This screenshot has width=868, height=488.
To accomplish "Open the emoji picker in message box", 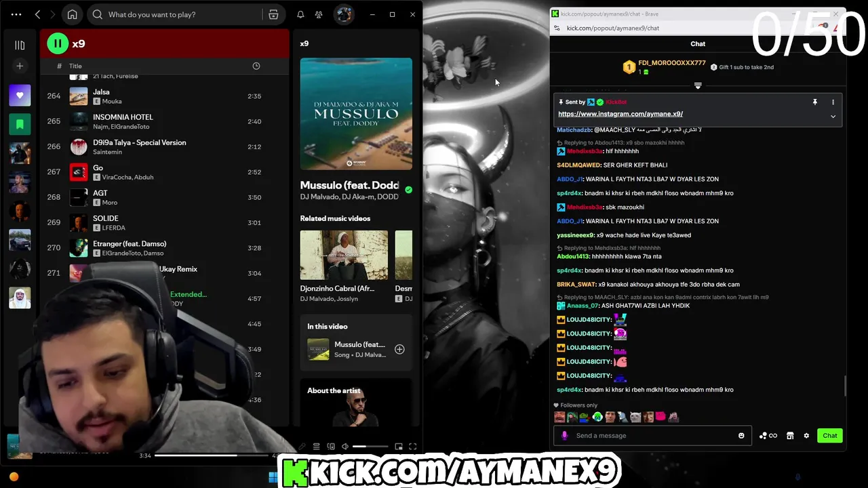I will tap(741, 435).
